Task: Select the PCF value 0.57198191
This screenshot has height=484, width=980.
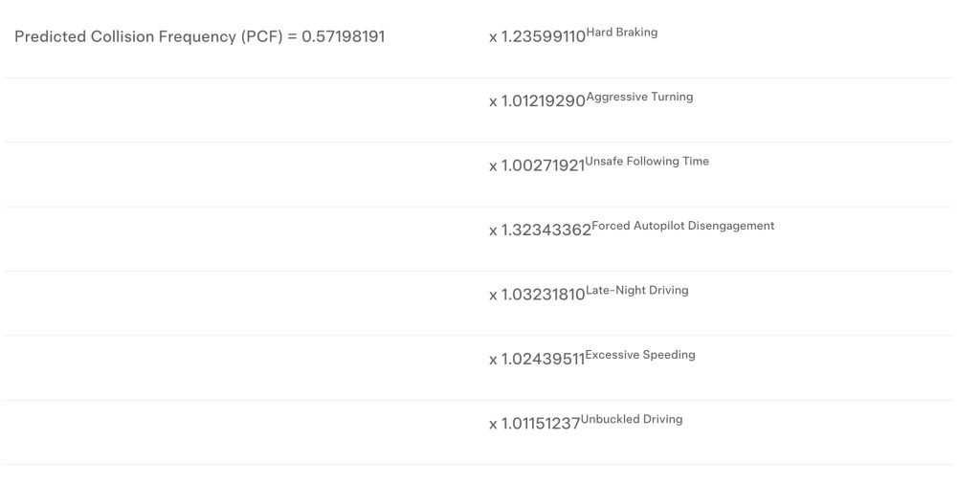Action: [x=343, y=36]
